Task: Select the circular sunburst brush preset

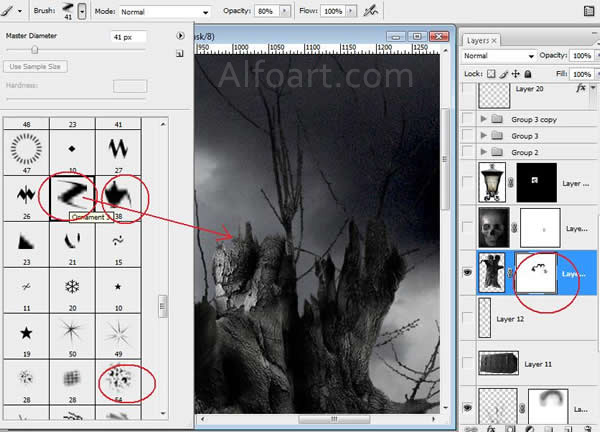Action: point(26,149)
